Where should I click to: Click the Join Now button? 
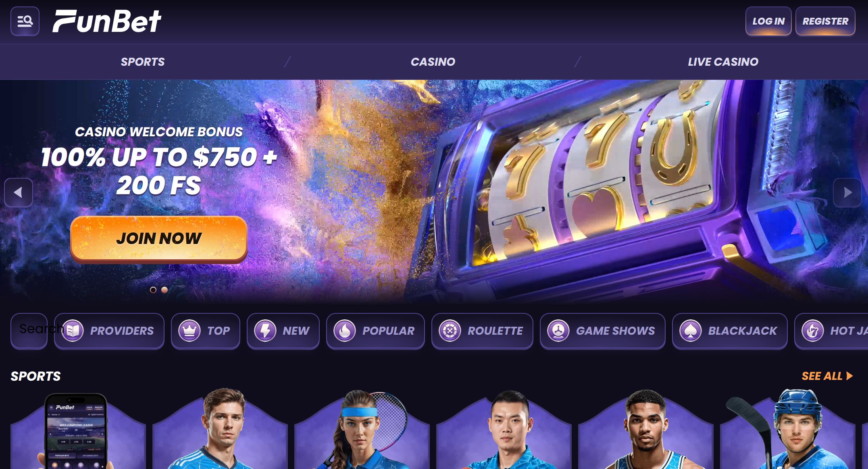(x=159, y=239)
